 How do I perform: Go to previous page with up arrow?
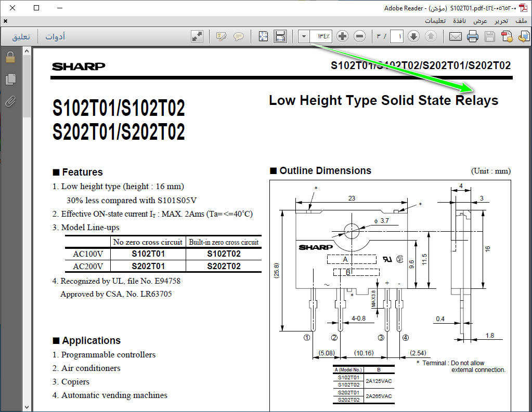431,36
